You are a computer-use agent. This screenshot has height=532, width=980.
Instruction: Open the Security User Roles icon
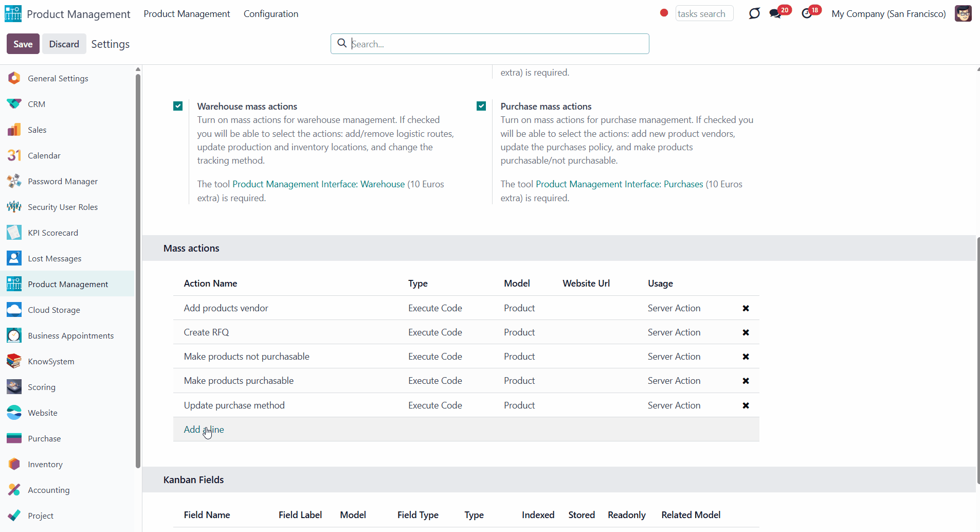tap(14, 207)
